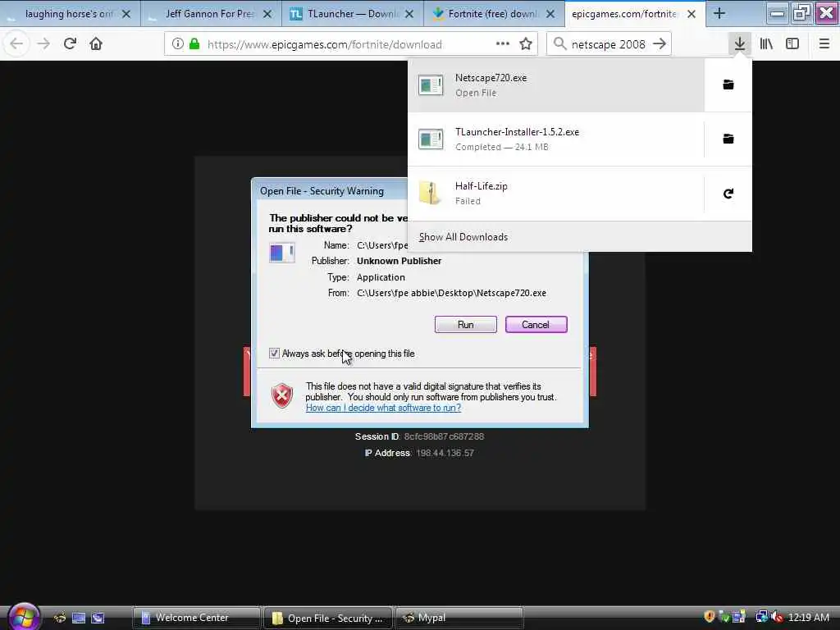The width and height of the screenshot is (840, 630).
Task: Switch to the Fortnite (free) download tab
Action: click(x=492, y=14)
